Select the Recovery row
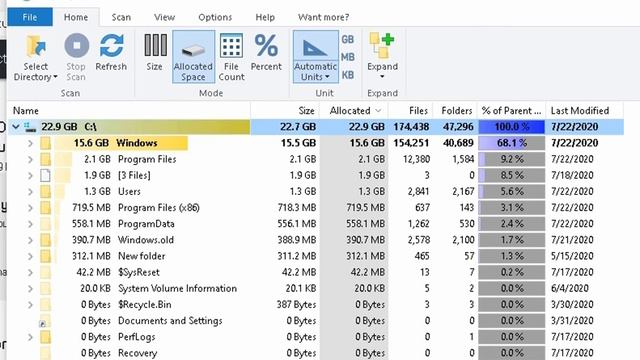Viewport: 640px width, 360px height. tap(316, 353)
